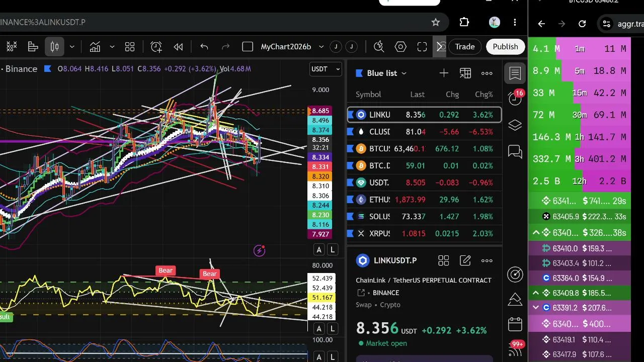
Task: Sort watchlist by the Chg% column header
Action: point(484,95)
